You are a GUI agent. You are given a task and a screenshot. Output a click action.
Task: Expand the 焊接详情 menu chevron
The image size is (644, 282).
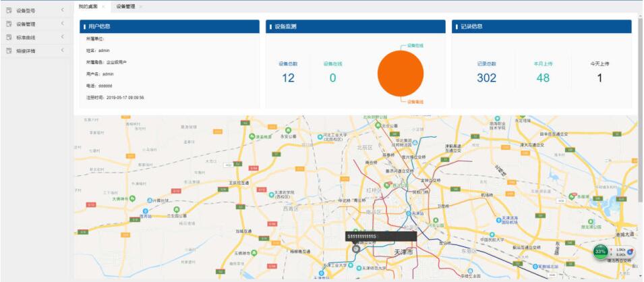(x=62, y=51)
